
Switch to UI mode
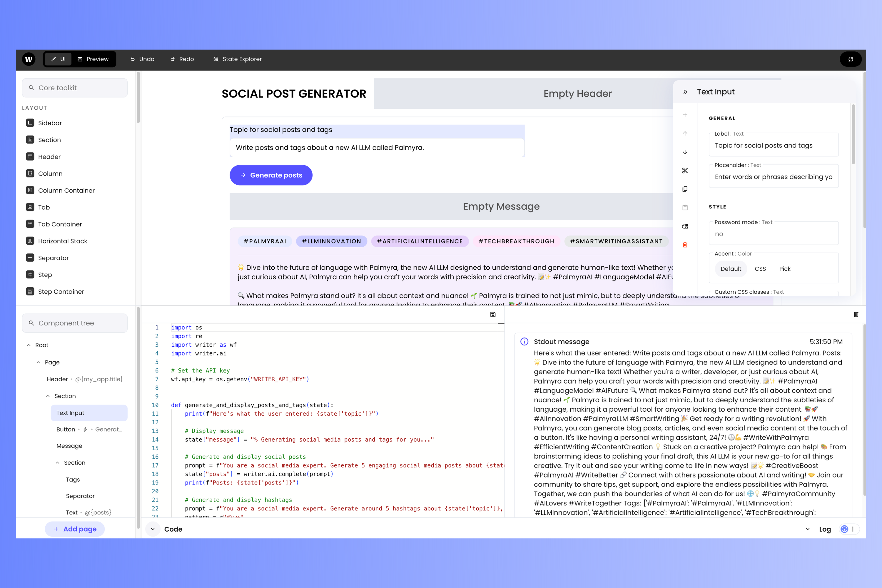coord(58,59)
